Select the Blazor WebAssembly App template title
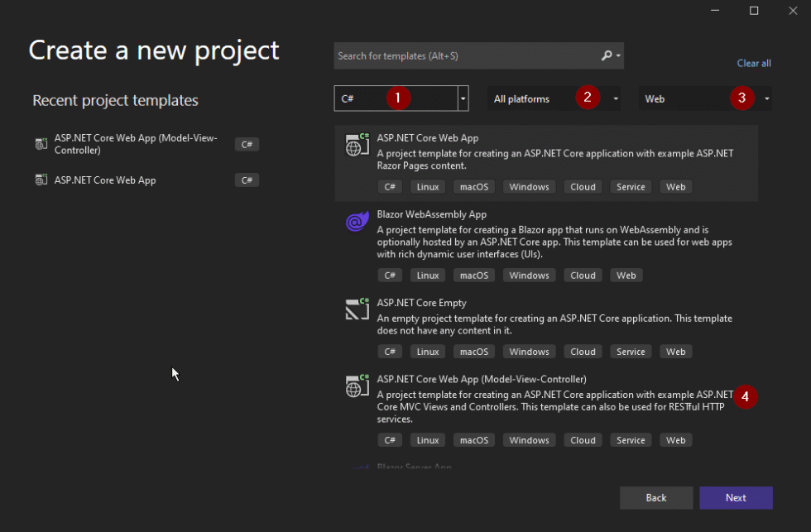 (432, 214)
